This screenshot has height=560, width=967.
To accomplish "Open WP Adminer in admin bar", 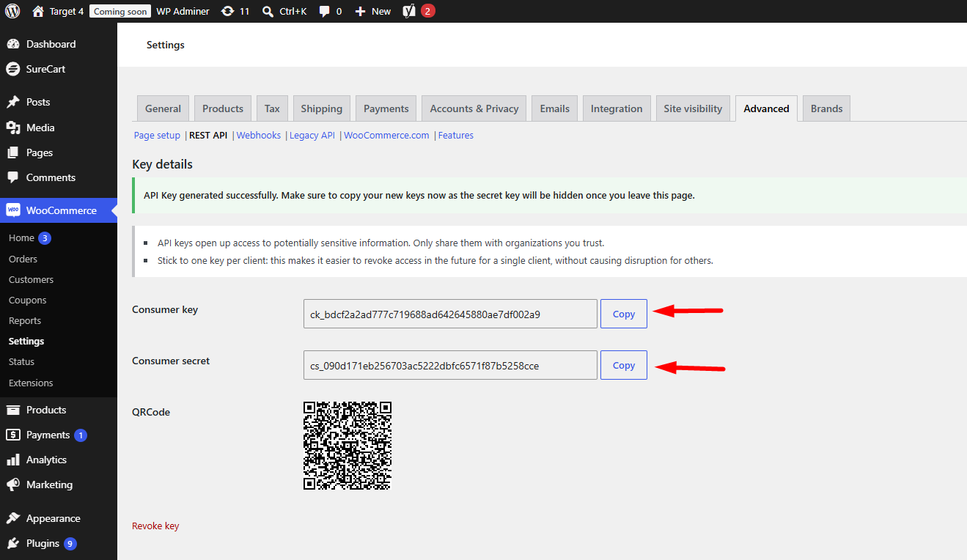I will 183,11.
